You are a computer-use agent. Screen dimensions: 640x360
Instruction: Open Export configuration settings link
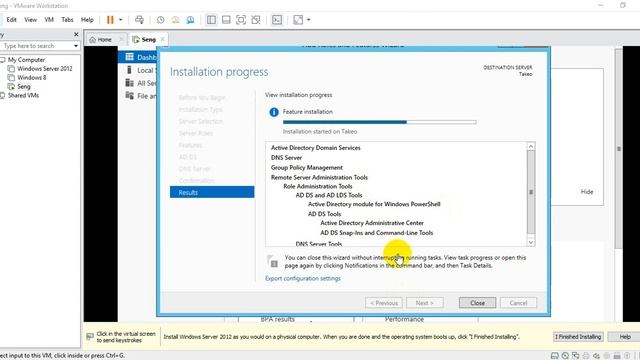click(x=302, y=278)
